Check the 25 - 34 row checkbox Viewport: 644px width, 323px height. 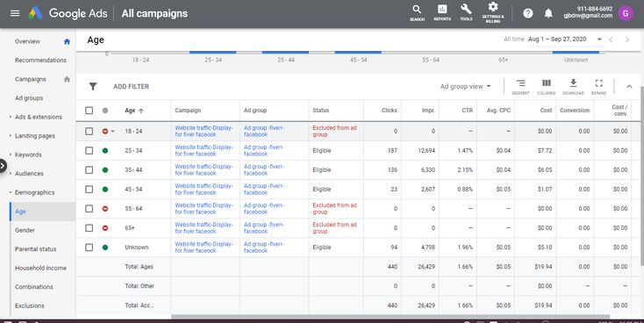[89, 150]
